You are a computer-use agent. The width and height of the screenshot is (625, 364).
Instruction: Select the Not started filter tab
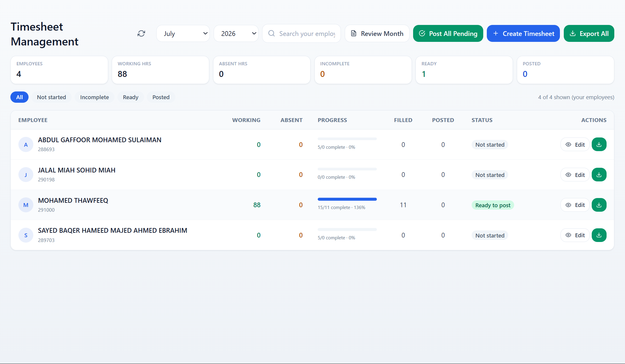coord(51,97)
